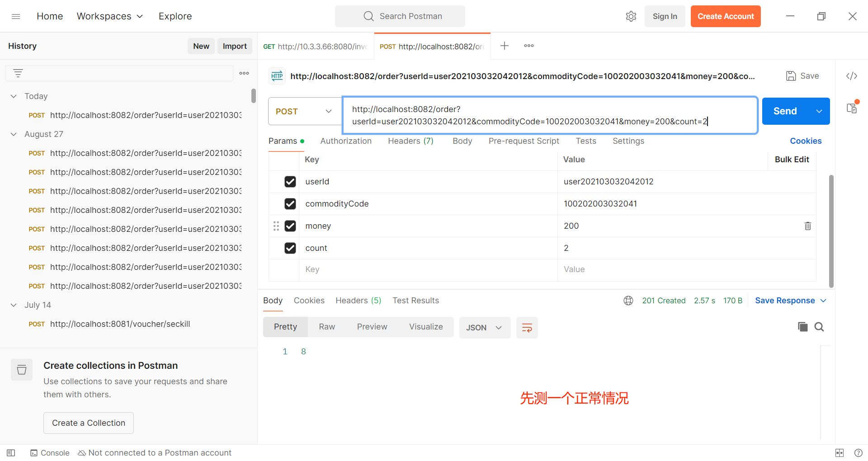This screenshot has width=868, height=461.
Task: Open the Workspaces dropdown
Action: point(110,16)
